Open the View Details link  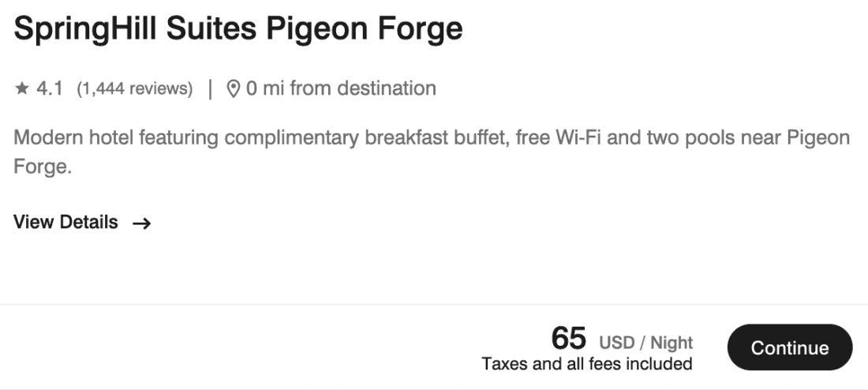[x=66, y=223]
